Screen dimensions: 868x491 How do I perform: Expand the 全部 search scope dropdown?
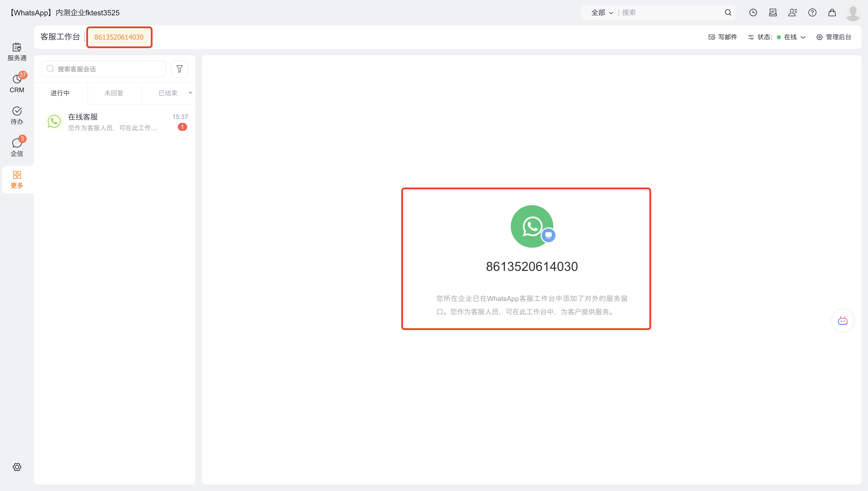(x=602, y=12)
